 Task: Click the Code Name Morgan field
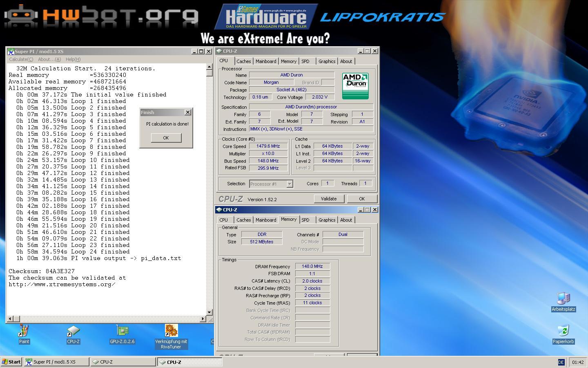click(x=271, y=82)
